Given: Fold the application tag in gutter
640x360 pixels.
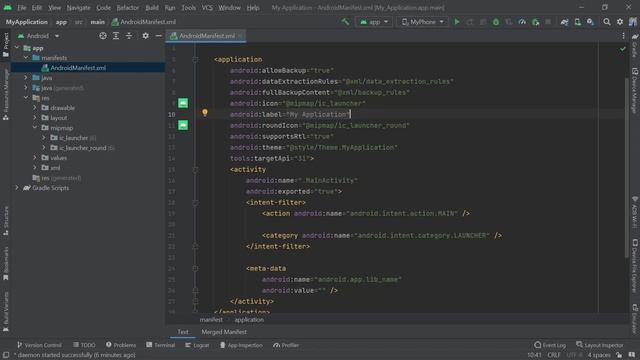Looking at the screenshot, I should click(x=195, y=60).
